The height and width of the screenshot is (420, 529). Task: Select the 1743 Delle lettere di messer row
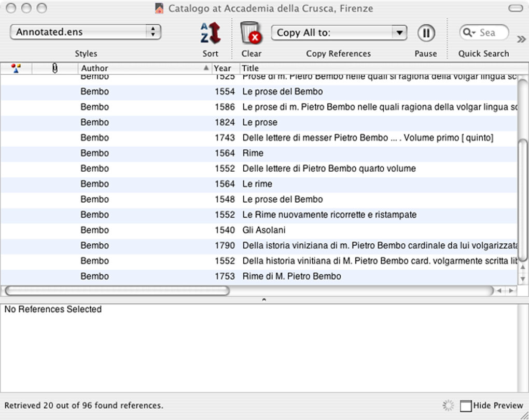(x=259, y=138)
